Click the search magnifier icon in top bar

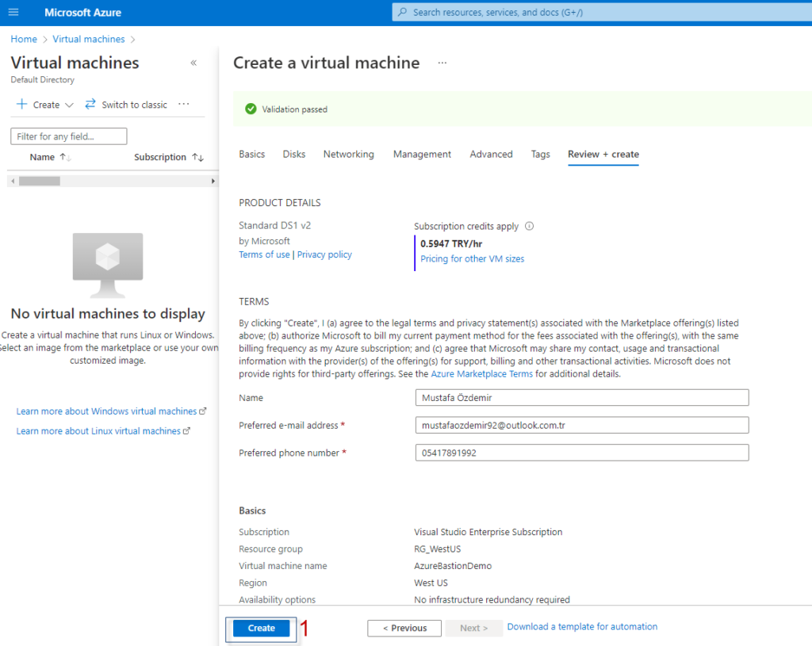coord(402,12)
